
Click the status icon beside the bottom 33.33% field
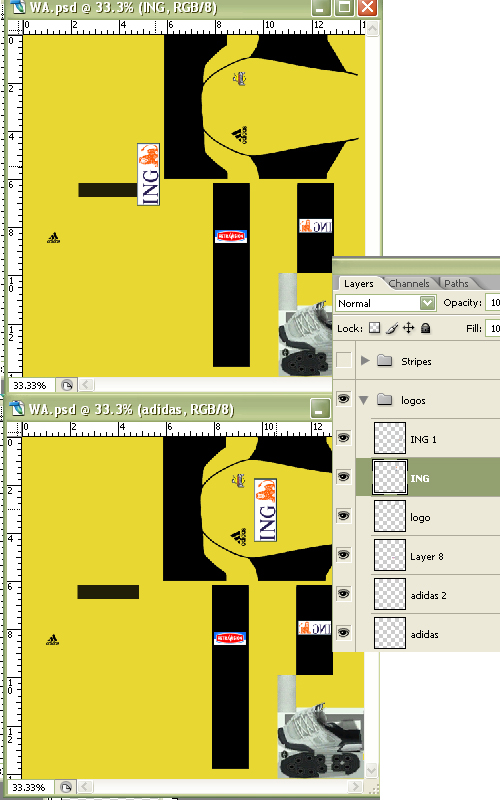tap(66, 787)
